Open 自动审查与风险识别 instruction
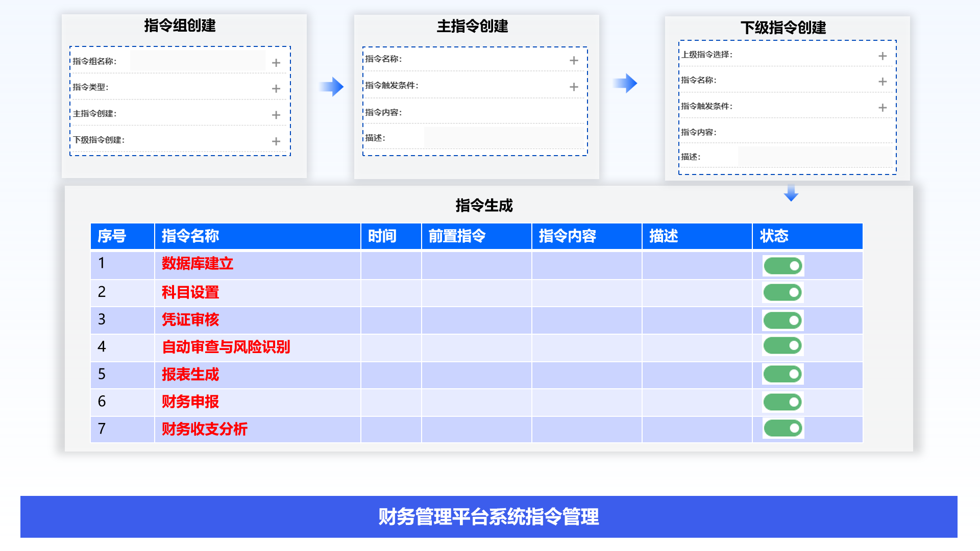The width and height of the screenshot is (980, 551). [x=226, y=347]
